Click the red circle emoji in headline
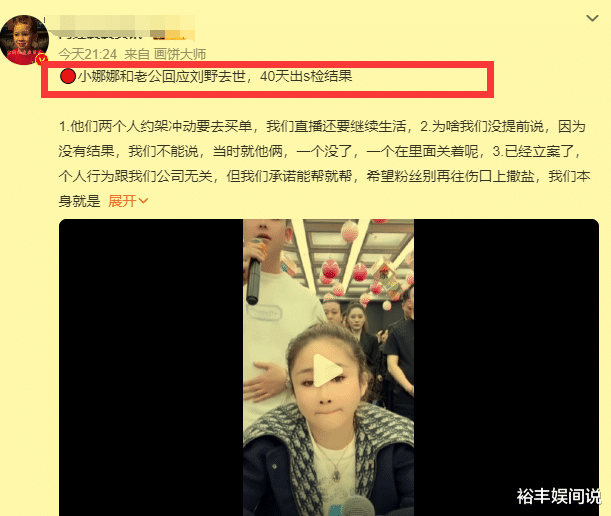This screenshot has height=516, width=611. pyautogui.click(x=68, y=76)
